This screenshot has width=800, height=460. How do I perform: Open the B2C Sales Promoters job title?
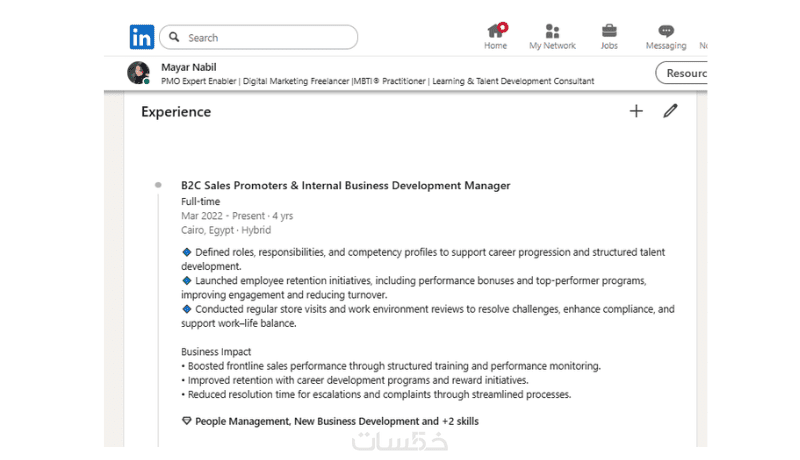tap(345, 185)
